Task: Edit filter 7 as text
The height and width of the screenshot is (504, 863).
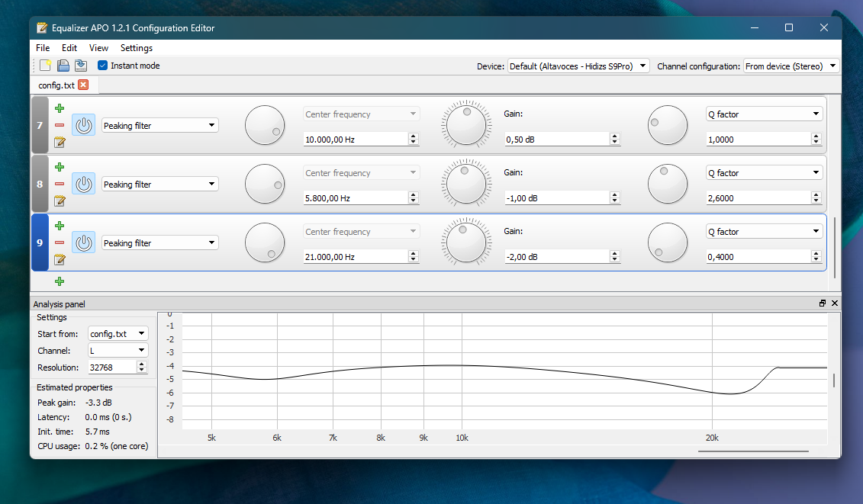Action: click(60, 143)
